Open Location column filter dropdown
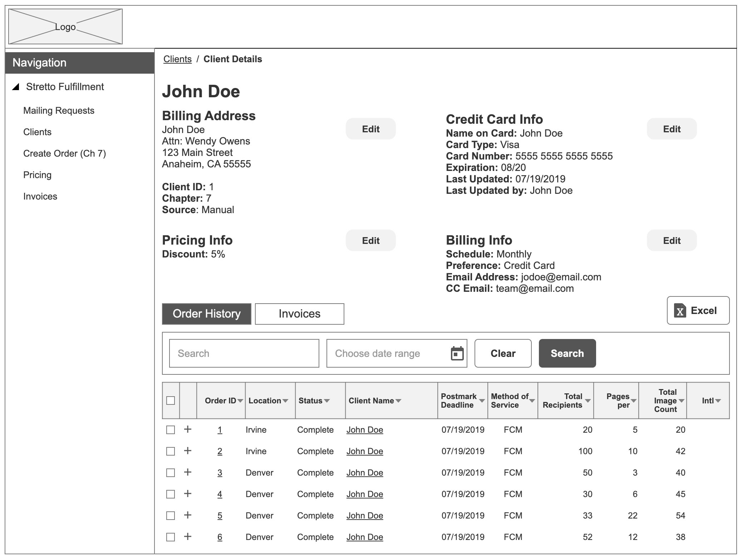The image size is (742, 560). [285, 401]
